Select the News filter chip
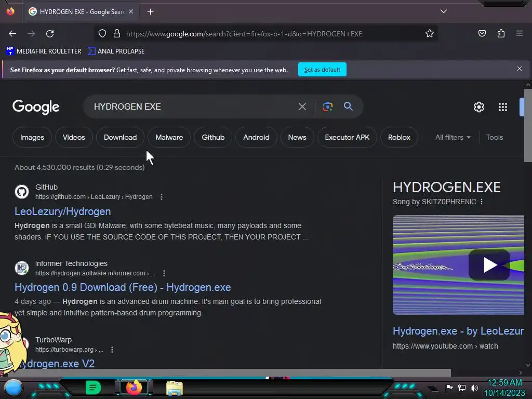The width and height of the screenshot is (532, 399). (297, 137)
